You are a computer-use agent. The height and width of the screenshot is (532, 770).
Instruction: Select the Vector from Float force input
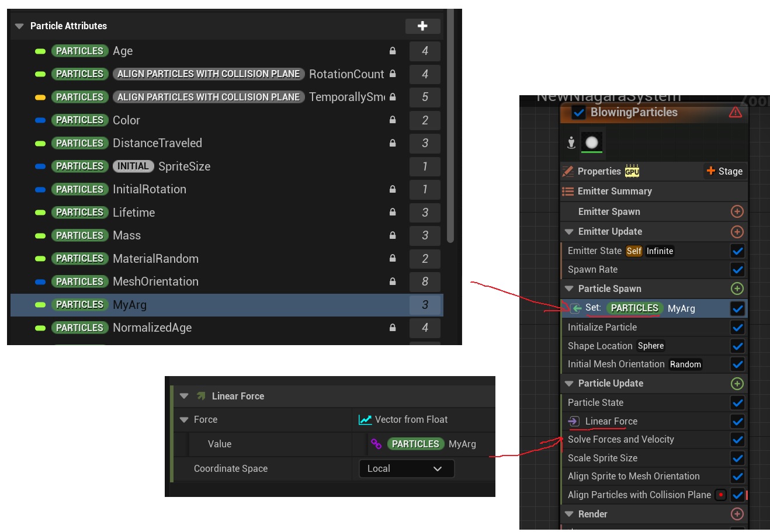(403, 419)
